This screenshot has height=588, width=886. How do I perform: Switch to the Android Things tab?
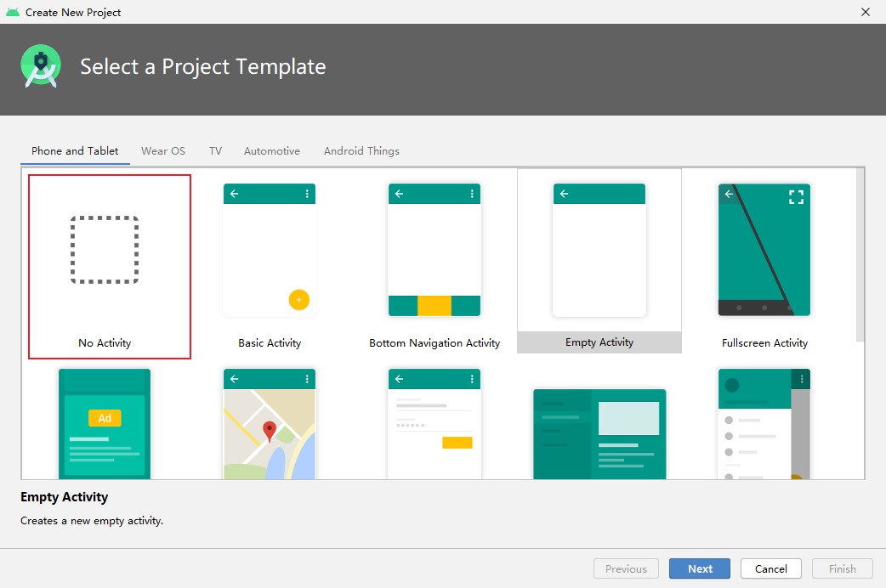(x=361, y=150)
